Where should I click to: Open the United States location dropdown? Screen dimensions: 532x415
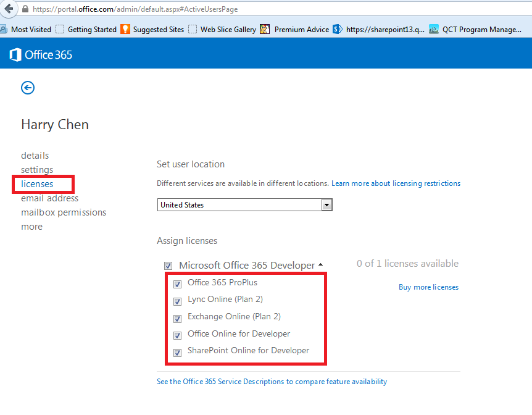[244, 205]
